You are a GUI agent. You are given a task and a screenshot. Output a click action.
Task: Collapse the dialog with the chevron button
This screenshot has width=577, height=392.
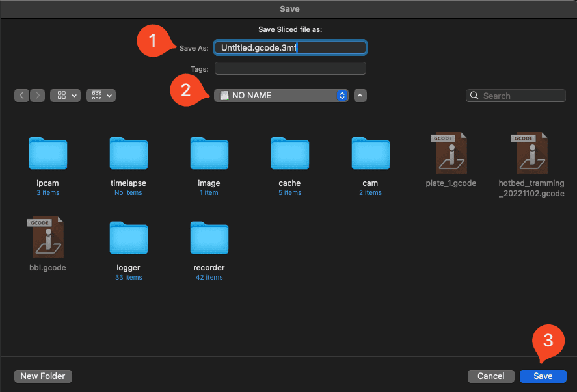360,96
